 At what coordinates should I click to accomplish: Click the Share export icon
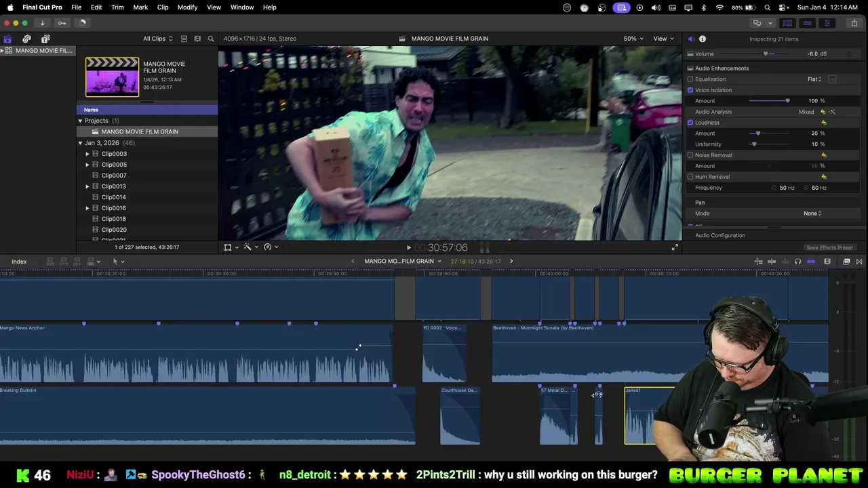click(854, 23)
